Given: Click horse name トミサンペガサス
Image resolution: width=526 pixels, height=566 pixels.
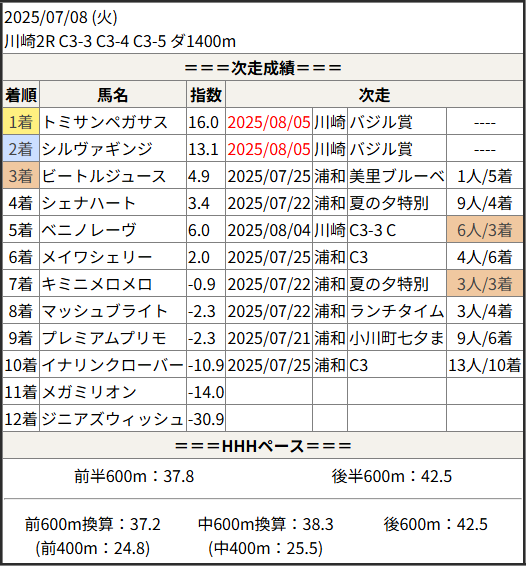Looking at the screenshot, I should point(105,122).
